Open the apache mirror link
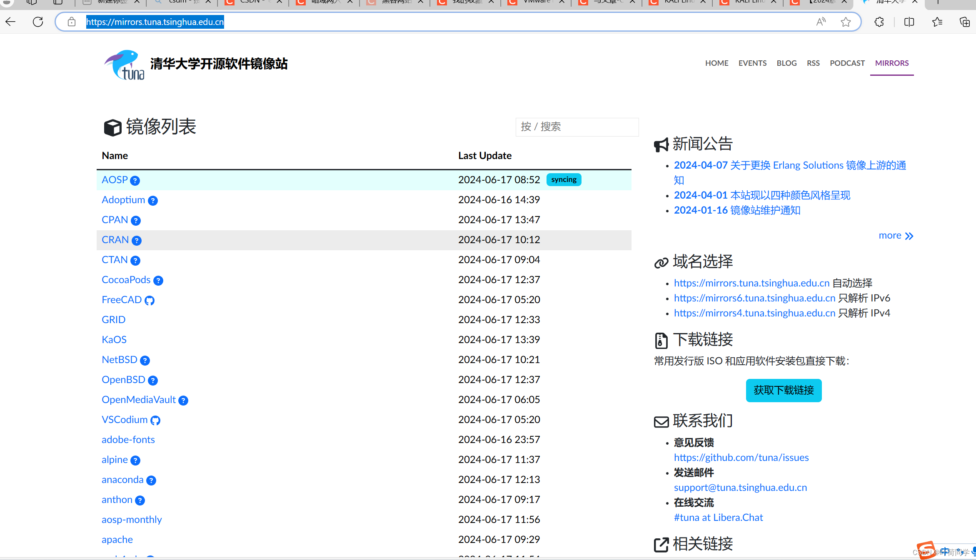 click(117, 540)
